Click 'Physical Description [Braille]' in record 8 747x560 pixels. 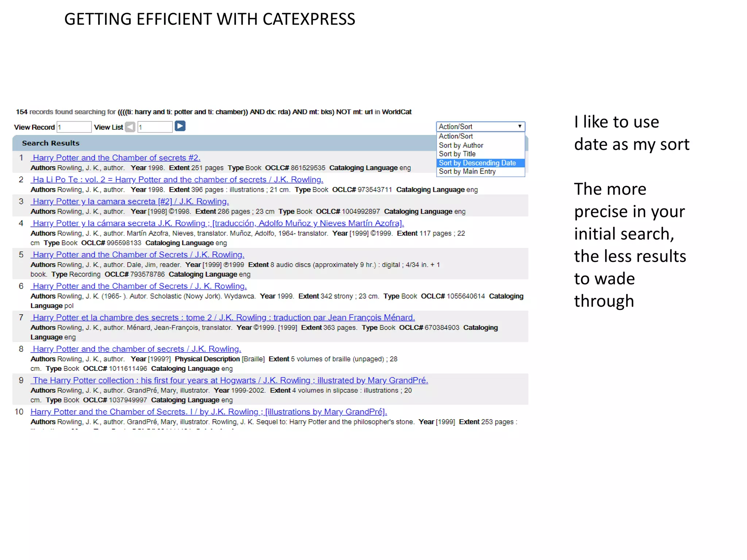coord(220,359)
